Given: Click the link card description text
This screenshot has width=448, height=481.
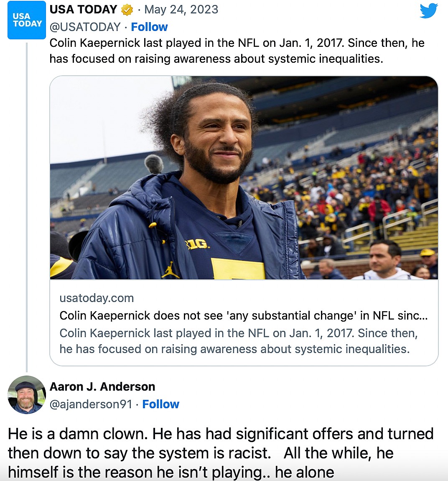Looking at the screenshot, I should tap(238, 341).
